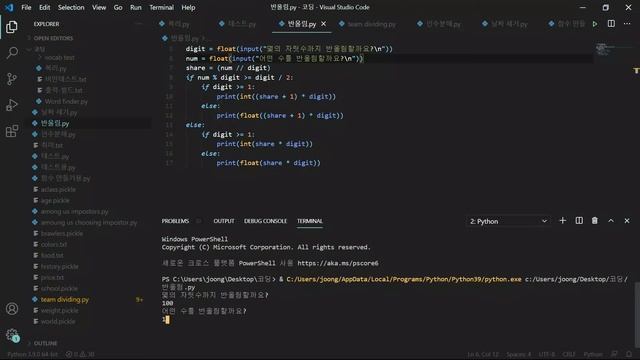The image size is (640, 360).
Task: Open price.txt in Explorer
Action: click(52, 277)
